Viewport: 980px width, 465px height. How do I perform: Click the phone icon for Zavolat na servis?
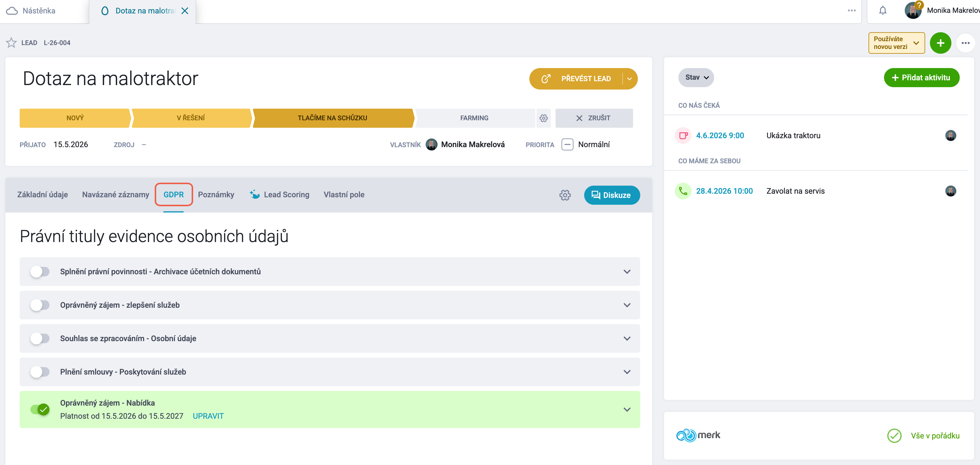(x=683, y=191)
